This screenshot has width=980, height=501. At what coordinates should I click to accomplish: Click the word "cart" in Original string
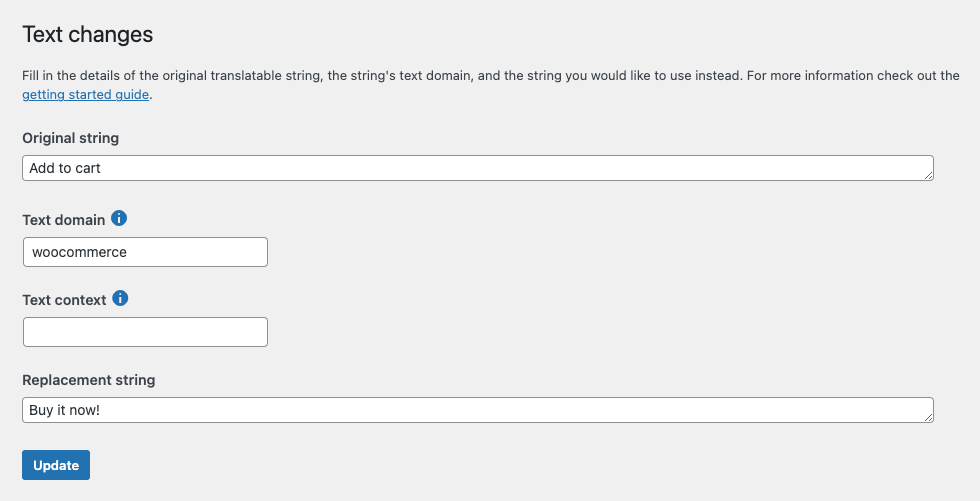click(x=88, y=168)
